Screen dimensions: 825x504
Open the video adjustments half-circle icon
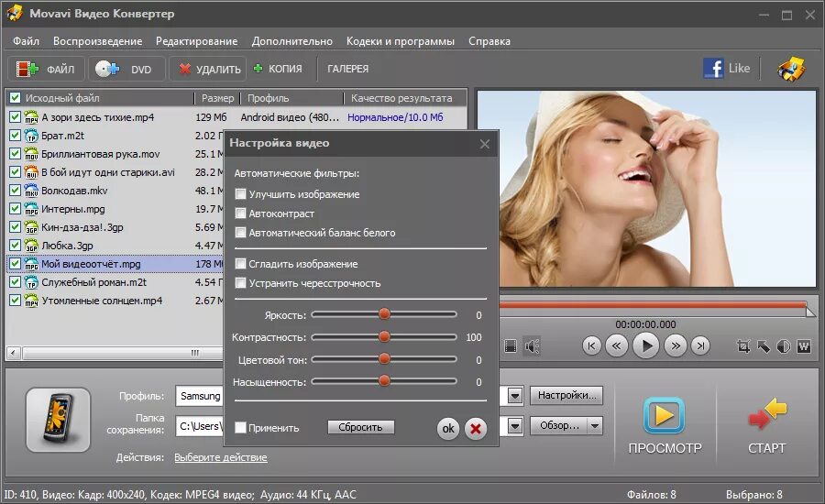point(784,346)
